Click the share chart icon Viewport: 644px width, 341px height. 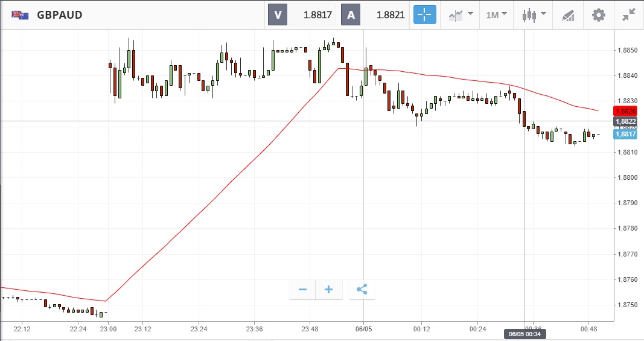tap(362, 290)
